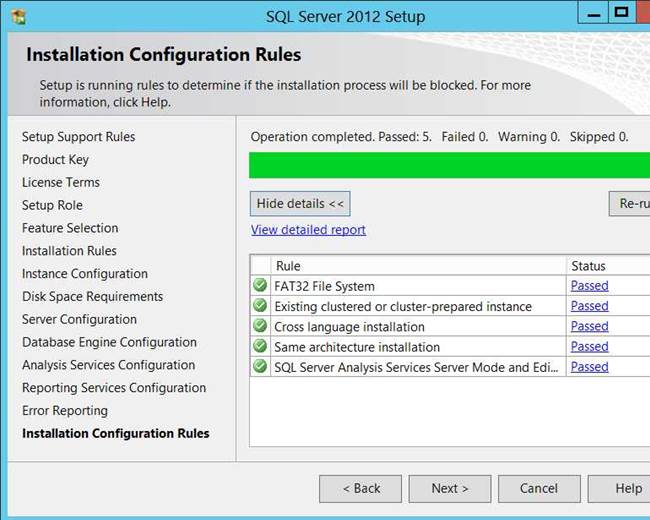Re-run the configuration rules
Viewport: 650px width, 520px height.
pos(629,204)
